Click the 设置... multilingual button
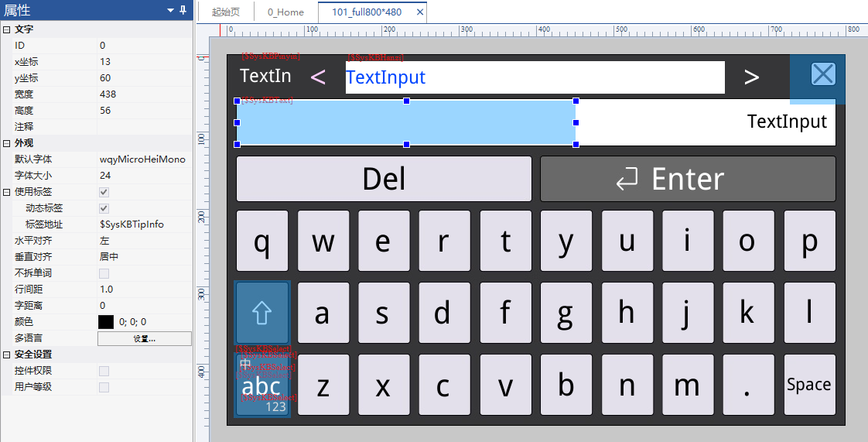Viewport: 868px width, 442px height. click(x=144, y=338)
